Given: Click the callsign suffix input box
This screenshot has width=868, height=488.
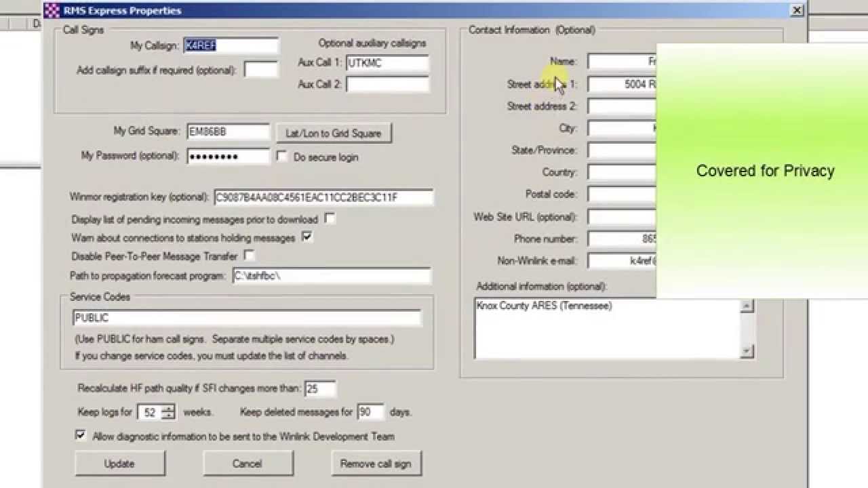Looking at the screenshot, I should click(261, 70).
